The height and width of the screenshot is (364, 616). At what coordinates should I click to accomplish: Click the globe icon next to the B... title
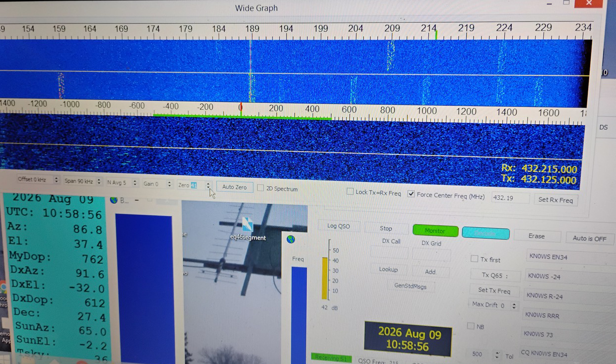114,200
